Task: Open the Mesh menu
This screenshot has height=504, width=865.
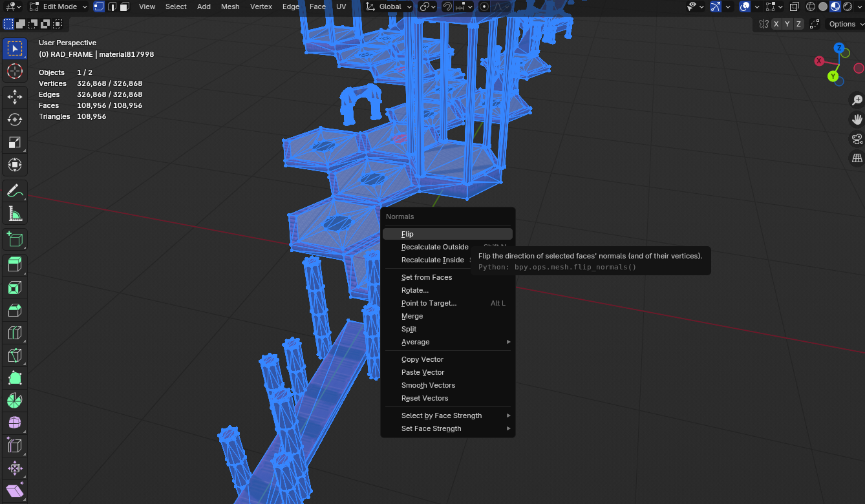Action: point(230,6)
